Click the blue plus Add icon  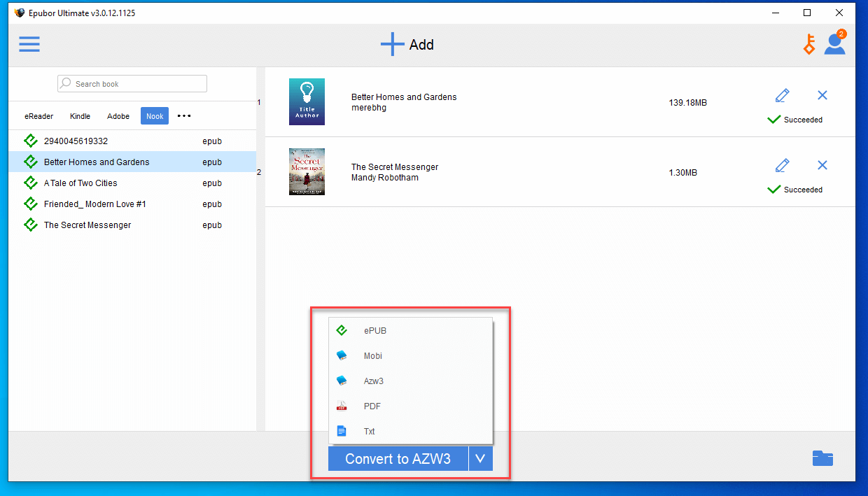pyautogui.click(x=392, y=44)
